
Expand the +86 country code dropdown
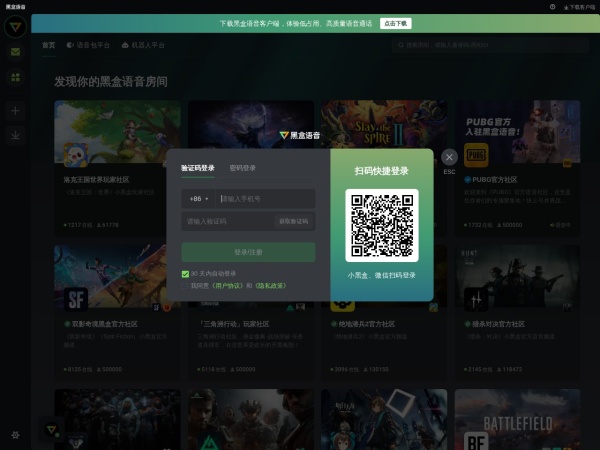199,199
